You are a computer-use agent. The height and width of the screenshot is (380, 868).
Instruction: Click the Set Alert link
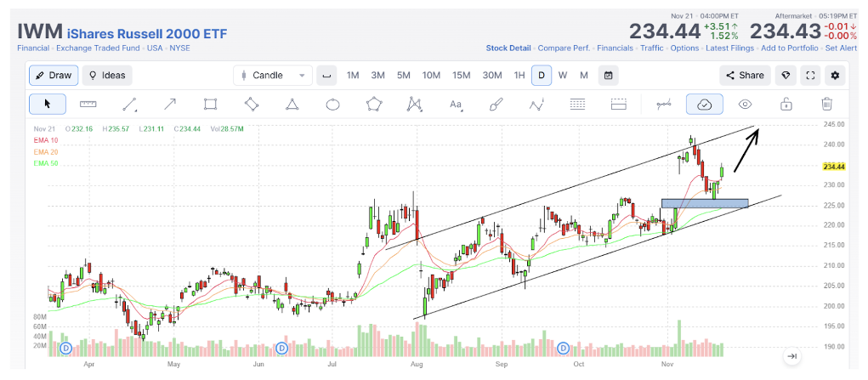(x=842, y=48)
